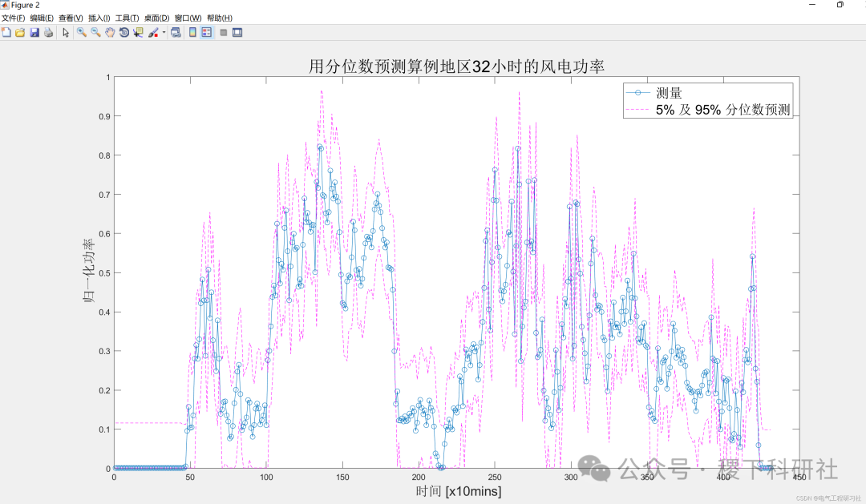The height and width of the screenshot is (504, 866).
Task: Select the Zoom In magnifier tool
Action: coord(81,33)
